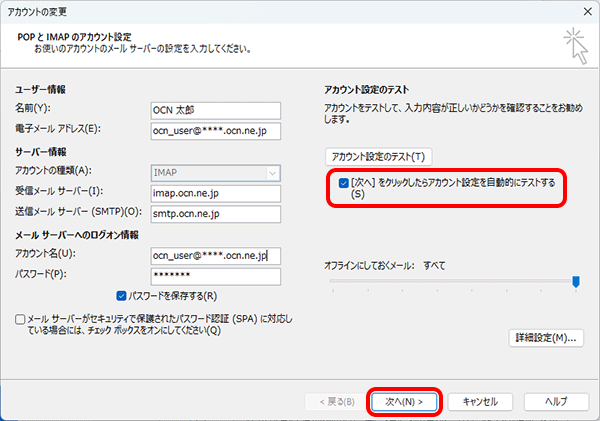Viewport: 600px width, 421px height.
Task: Click the 名前 field containing OCN 太郎
Action: 214,109
